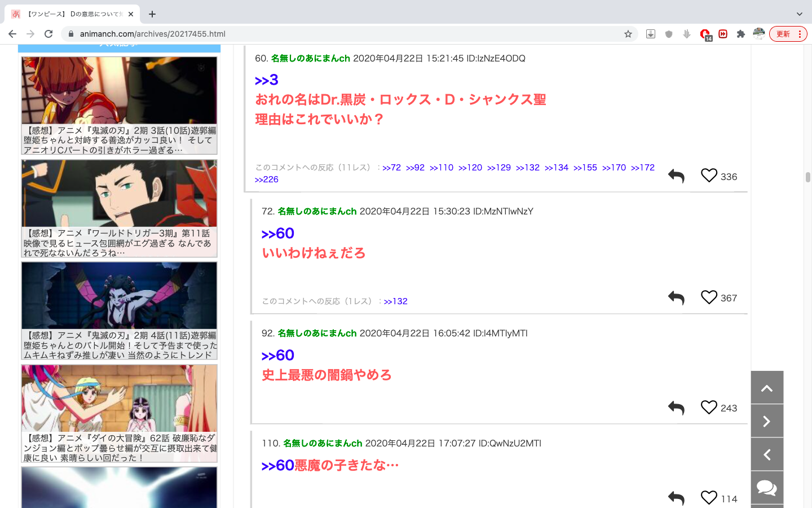Open reply link >>226

coord(267,179)
